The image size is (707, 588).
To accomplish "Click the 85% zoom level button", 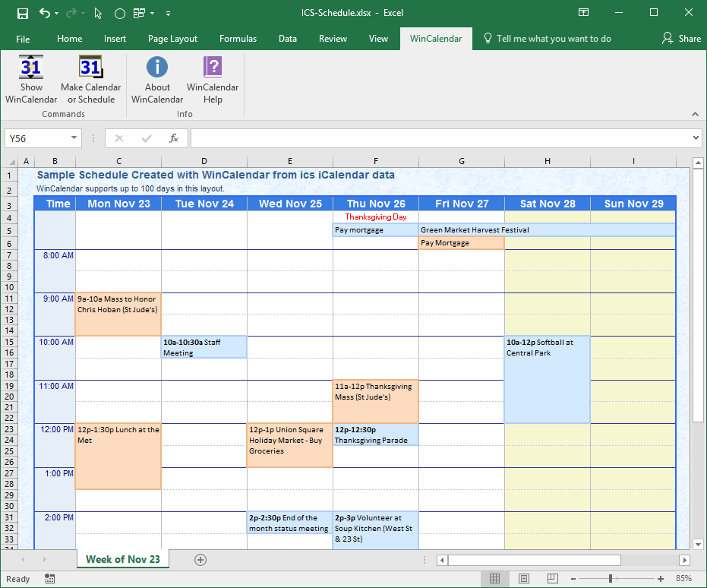I will [x=684, y=579].
